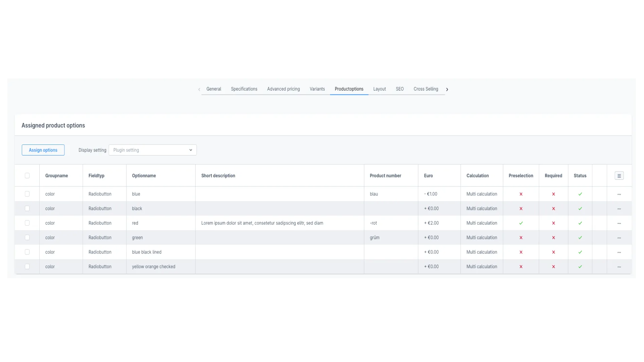The width and height of the screenshot is (644, 362).
Task: Select the checkbox for the blue black lined row
Action: [x=27, y=252]
